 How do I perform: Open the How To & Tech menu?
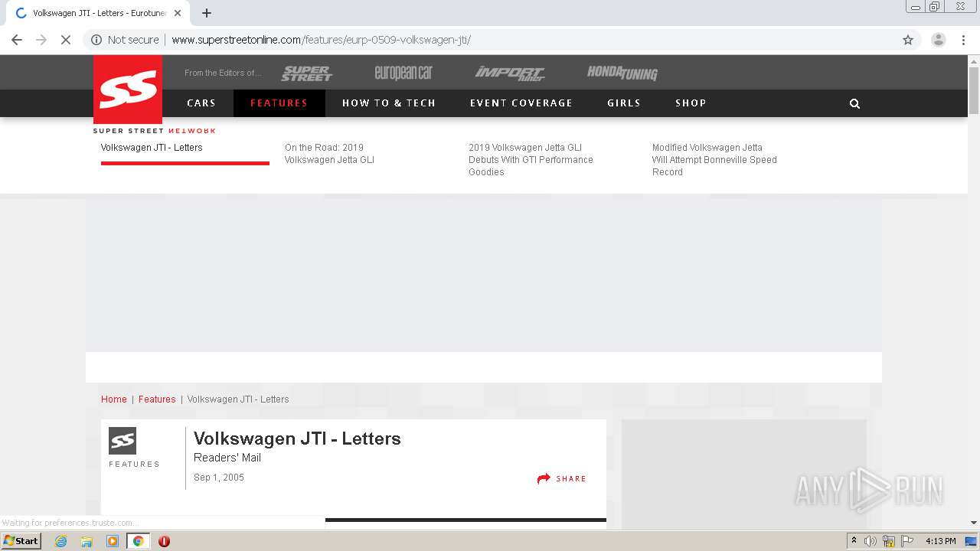click(389, 103)
